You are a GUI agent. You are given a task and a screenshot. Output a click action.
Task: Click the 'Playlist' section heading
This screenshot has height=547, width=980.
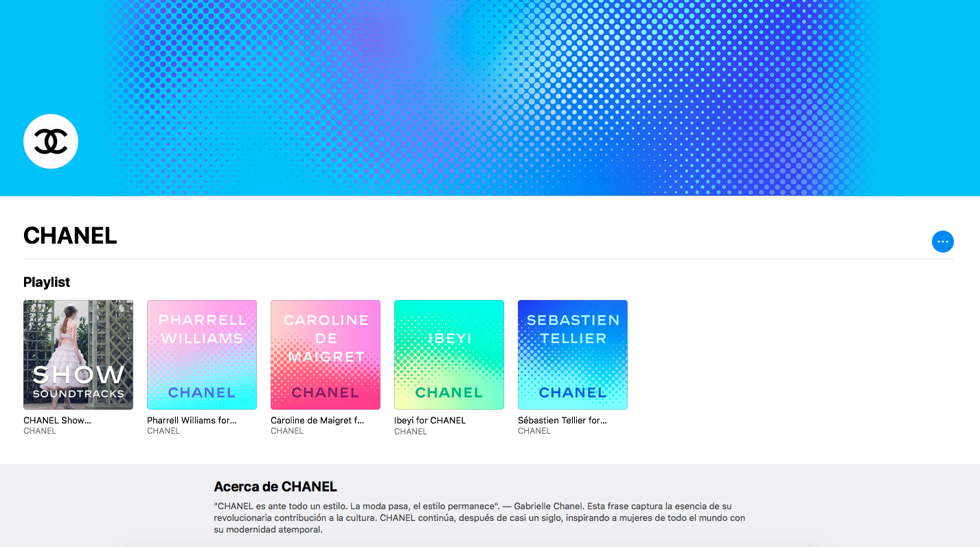[x=47, y=282]
